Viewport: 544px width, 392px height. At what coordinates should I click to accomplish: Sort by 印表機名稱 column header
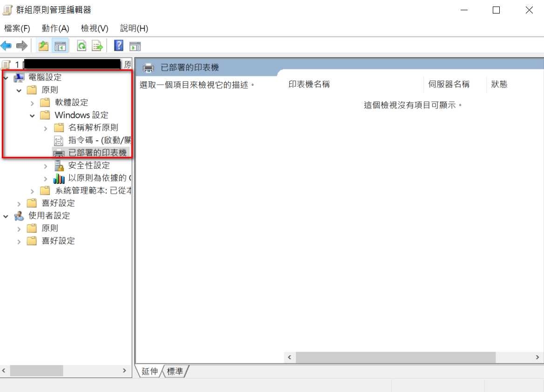(309, 84)
